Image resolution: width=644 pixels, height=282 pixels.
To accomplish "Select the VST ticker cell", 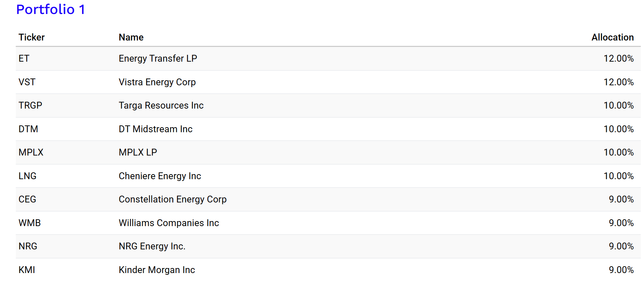I will pos(27,82).
